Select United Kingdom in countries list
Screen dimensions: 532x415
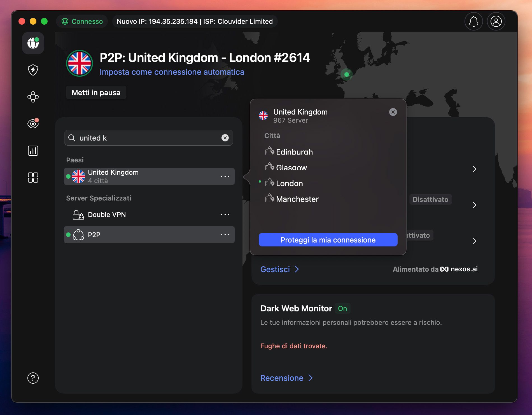point(149,176)
